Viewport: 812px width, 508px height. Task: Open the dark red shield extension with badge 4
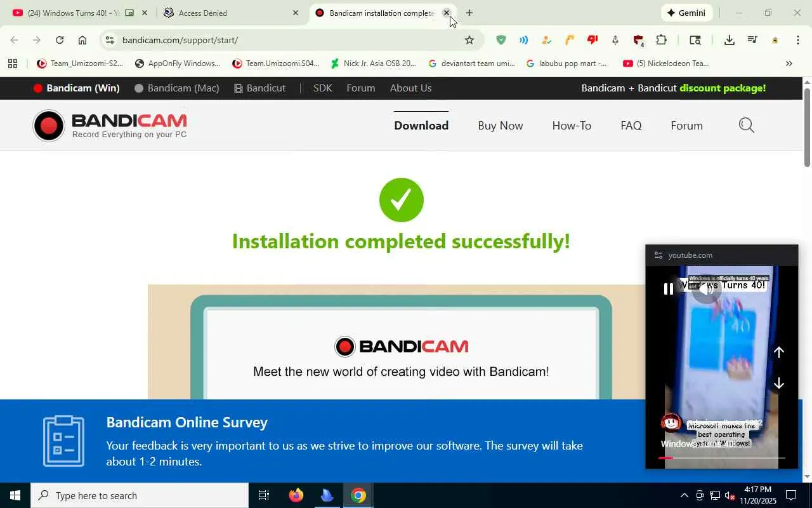(639, 41)
